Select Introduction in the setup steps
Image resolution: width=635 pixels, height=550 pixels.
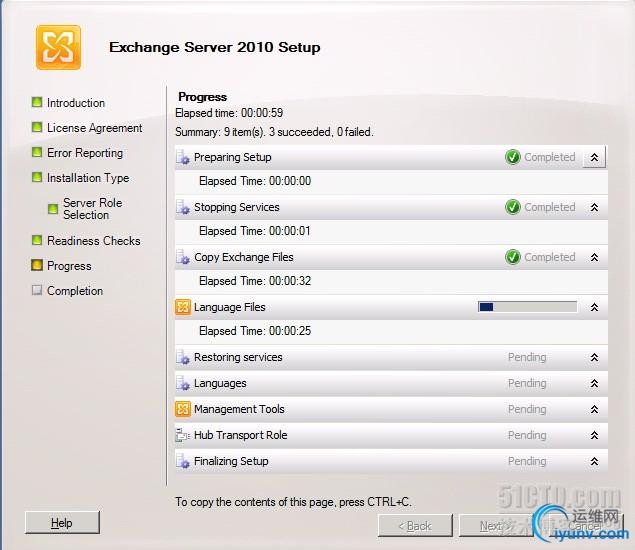click(x=76, y=103)
